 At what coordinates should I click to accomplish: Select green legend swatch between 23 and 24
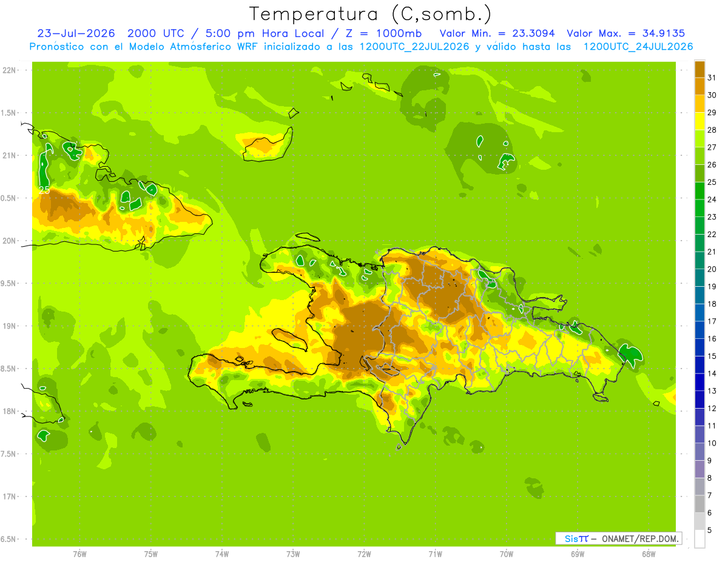[699, 208]
